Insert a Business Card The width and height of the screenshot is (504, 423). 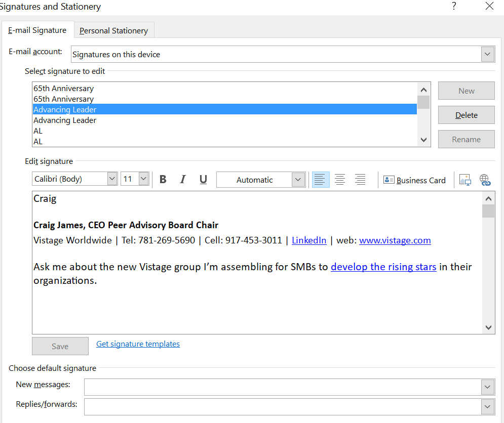414,180
